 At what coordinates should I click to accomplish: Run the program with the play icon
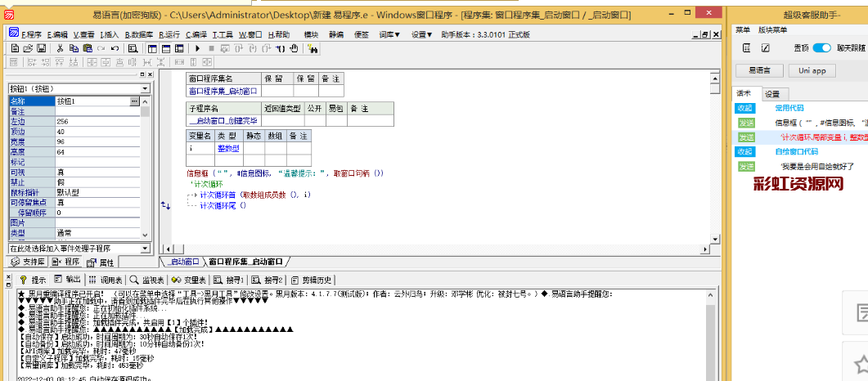pos(197,48)
